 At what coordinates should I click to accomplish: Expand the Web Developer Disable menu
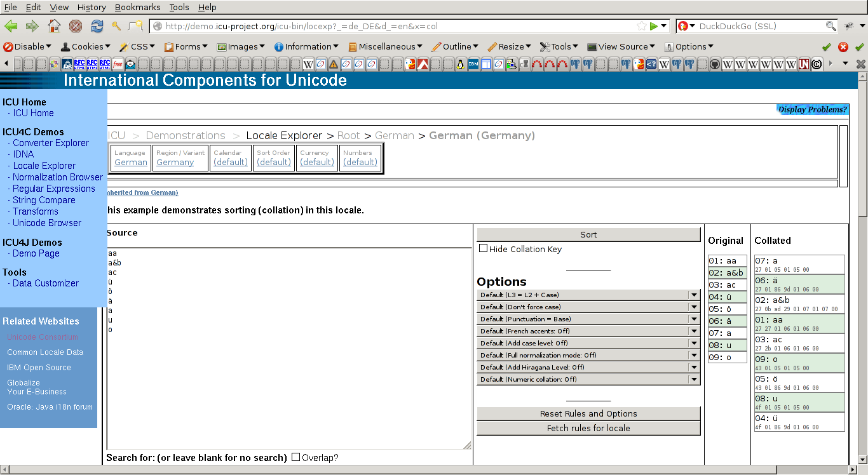coord(27,46)
